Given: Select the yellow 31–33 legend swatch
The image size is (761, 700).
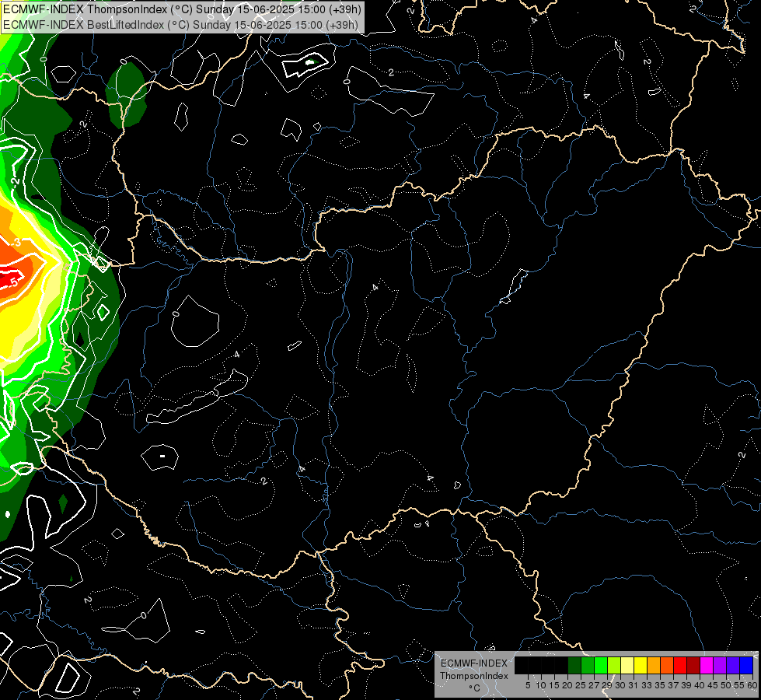Looking at the screenshot, I should click(x=641, y=665).
